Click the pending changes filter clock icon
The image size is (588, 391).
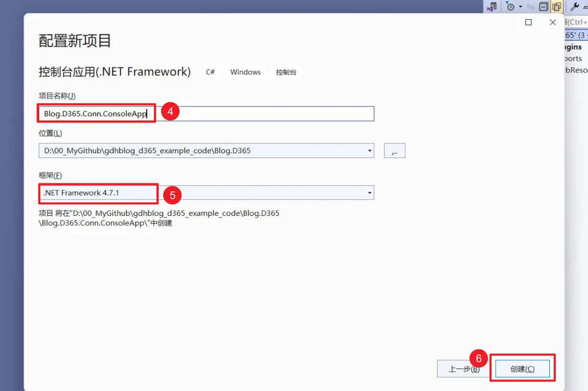tap(511, 7)
